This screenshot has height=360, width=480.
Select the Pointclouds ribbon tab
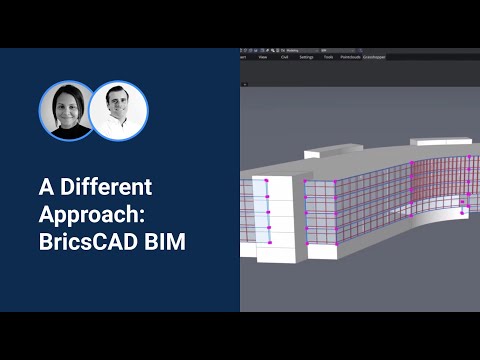pyautogui.click(x=350, y=57)
